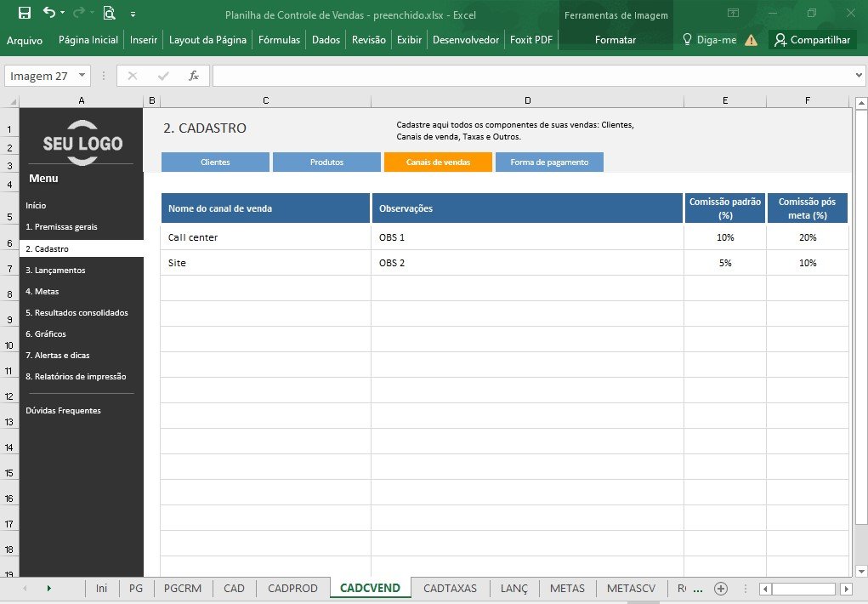
Task: Open the Desenvolvedor ribbon tab
Action: pyautogui.click(x=466, y=40)
